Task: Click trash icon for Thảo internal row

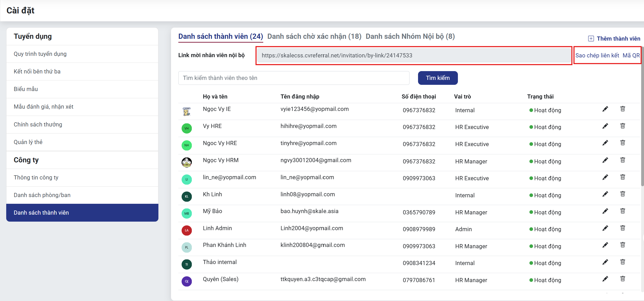Action: (623, 262)
